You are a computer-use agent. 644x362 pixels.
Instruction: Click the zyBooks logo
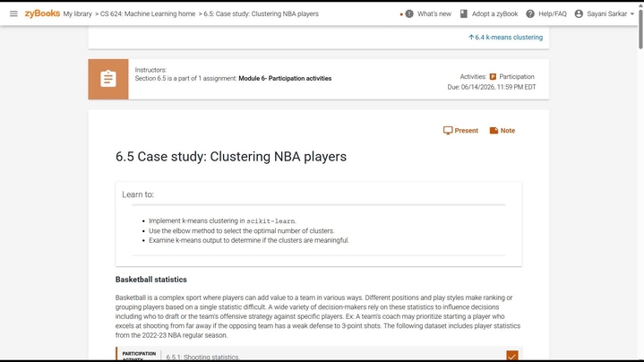[x=42, y=13]
